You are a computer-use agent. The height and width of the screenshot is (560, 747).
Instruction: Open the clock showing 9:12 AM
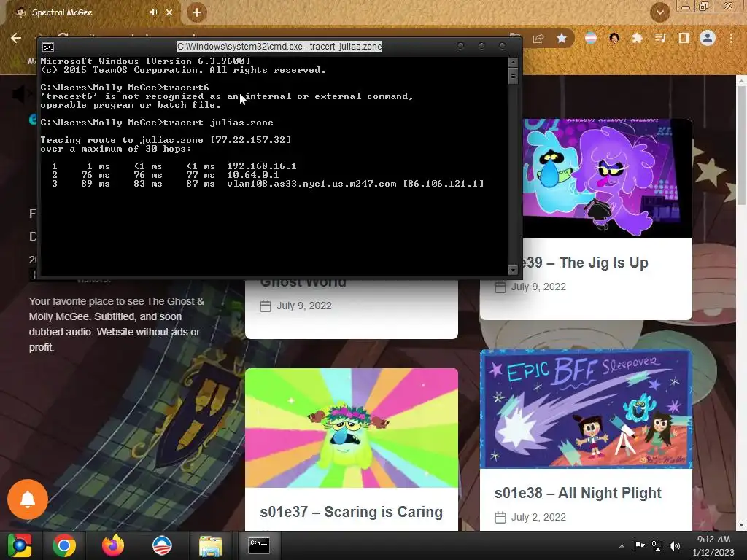(713, 545)
